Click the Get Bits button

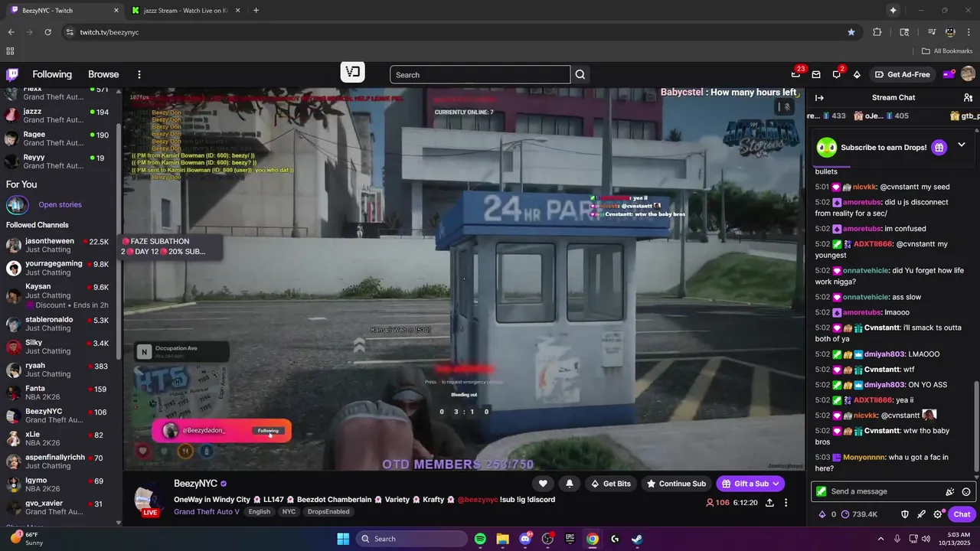(x=610, y=484)
